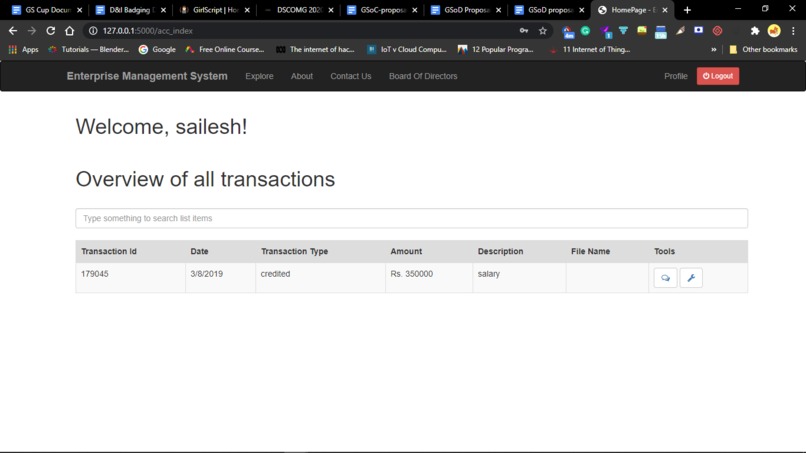Open the About navbar link
This screenshot has height=453, width=806.
[302, 76]
